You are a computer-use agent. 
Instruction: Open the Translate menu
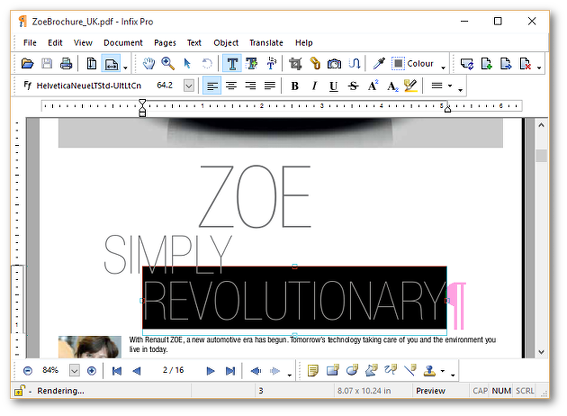[266, 43]
